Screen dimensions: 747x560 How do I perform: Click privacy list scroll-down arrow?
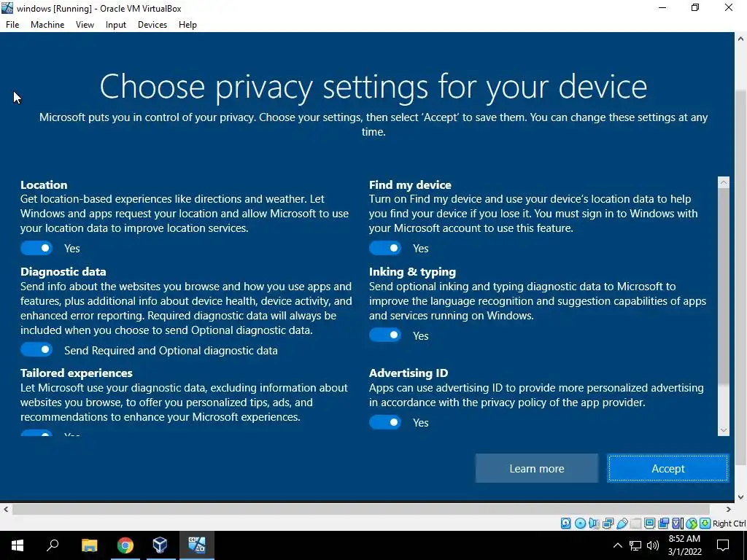click(723, 430)
